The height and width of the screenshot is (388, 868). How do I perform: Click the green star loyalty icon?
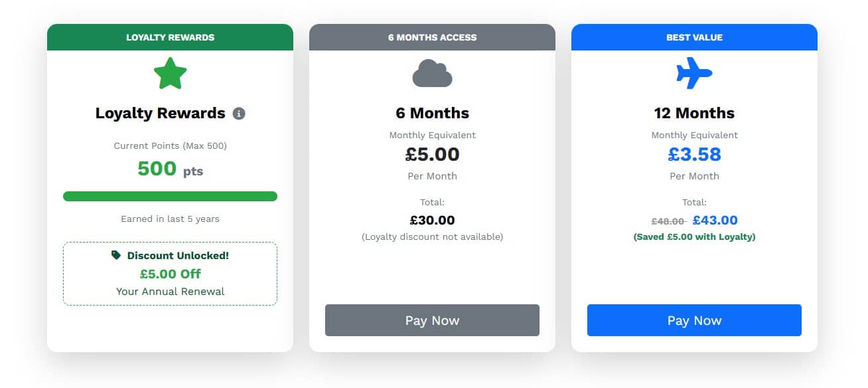click(170, 73)
